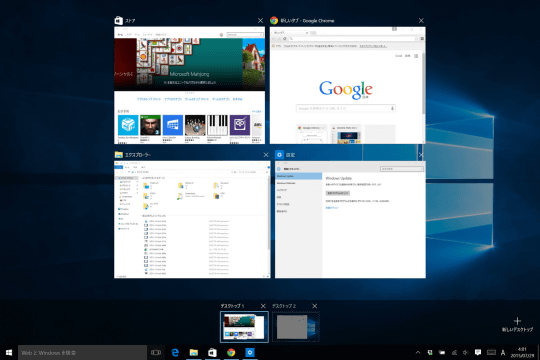Switch to the Desktop 2 thumbnail
The image size is (540, 360).
[x=296, y=327]
